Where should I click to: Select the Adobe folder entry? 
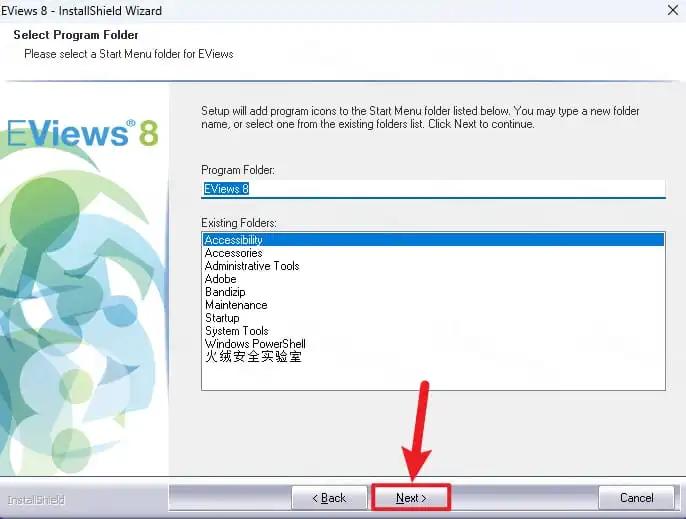coord(433,279)
